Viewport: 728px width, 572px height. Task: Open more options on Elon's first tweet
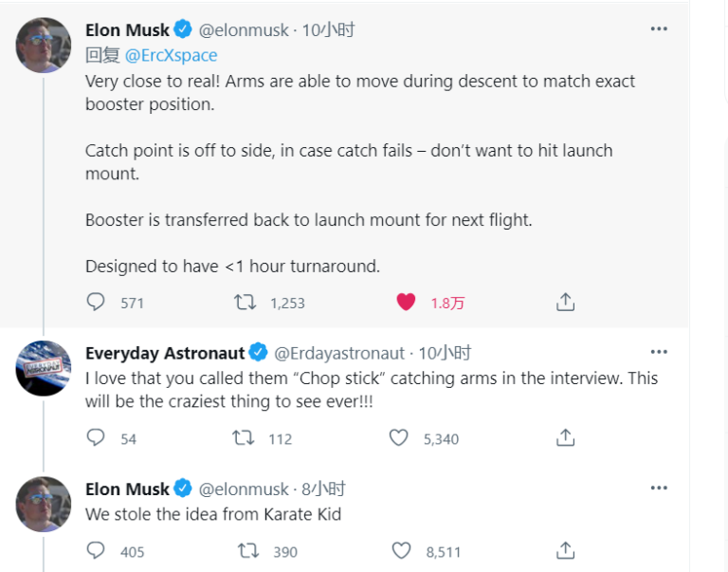coord(659,28)
